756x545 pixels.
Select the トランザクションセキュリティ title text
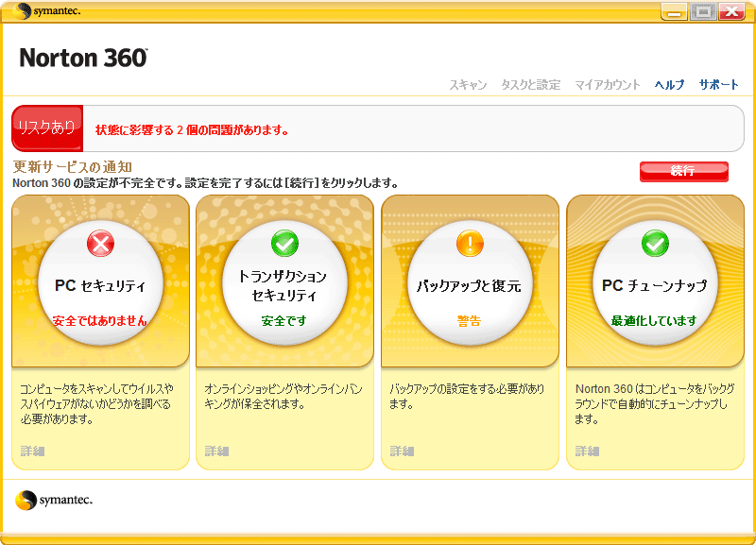pos(283,286)
